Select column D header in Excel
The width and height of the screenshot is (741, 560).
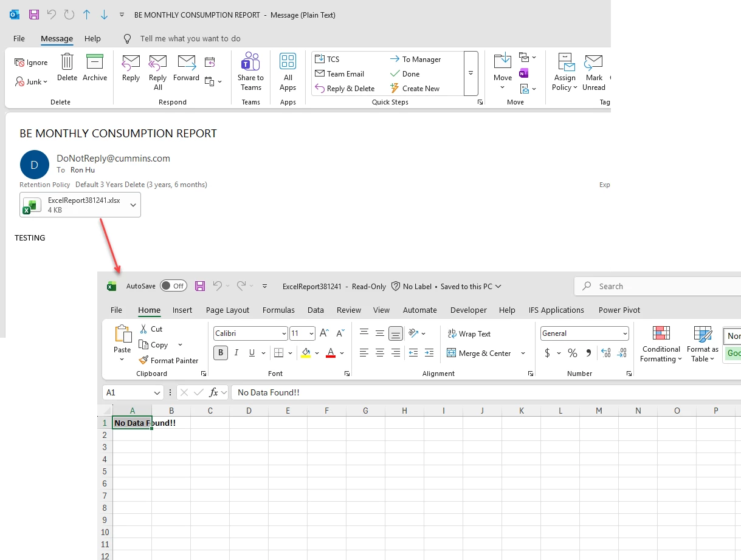[x=249, y=411]
